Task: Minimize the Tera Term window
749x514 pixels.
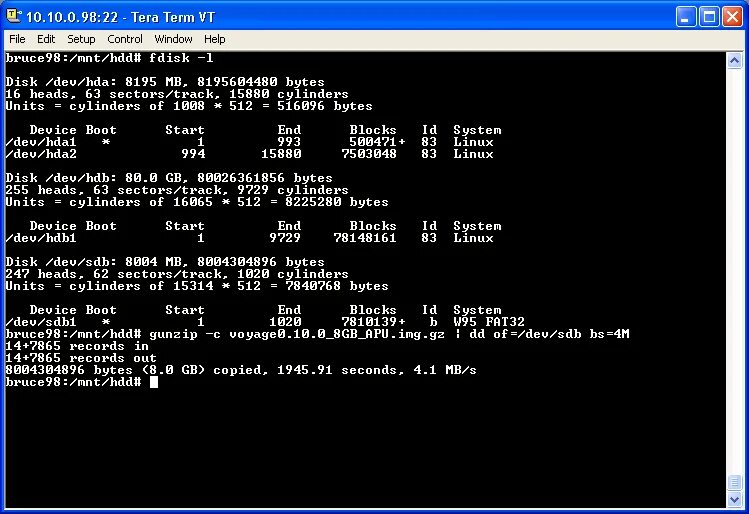Action: point(686,17)
